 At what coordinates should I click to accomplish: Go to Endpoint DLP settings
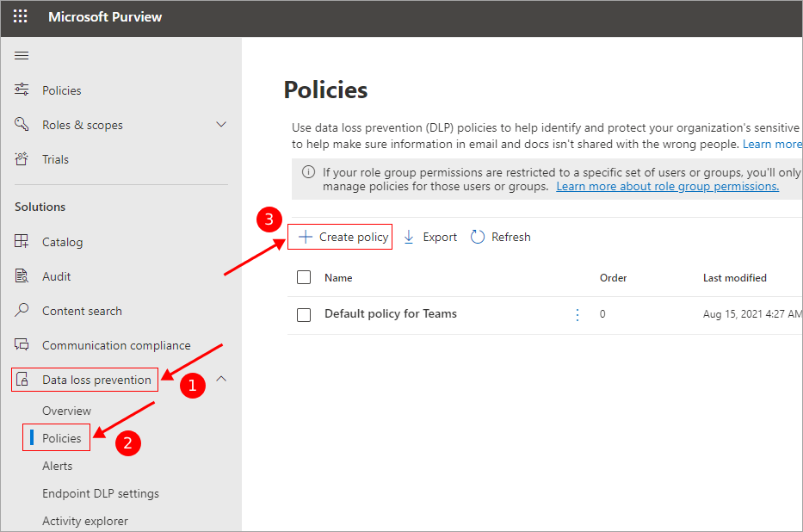[101, 493]
